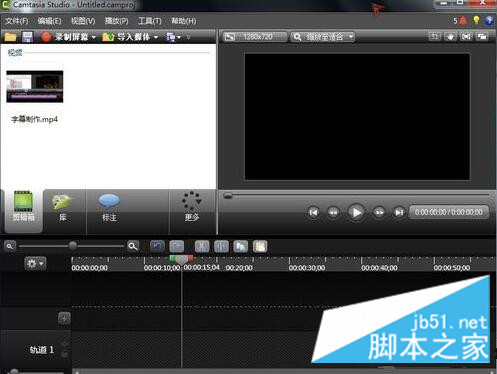
Task: Click the 录制屏幕 record button
Action: tap(65, 37)
